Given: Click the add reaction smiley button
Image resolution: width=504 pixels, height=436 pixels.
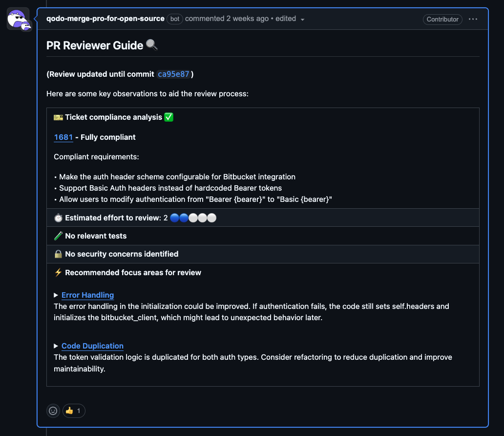Looking at the screenshot, I should point(53,411).
